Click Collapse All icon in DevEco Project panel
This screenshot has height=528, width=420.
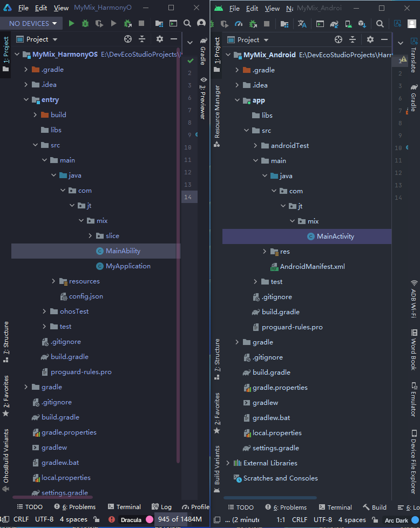click(x=142, y=39)
